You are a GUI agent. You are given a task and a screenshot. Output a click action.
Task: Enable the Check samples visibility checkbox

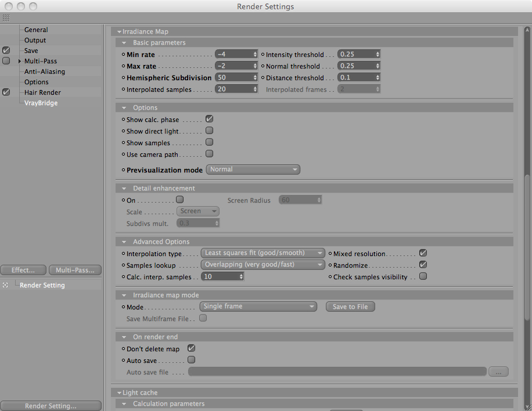point(423,276)
